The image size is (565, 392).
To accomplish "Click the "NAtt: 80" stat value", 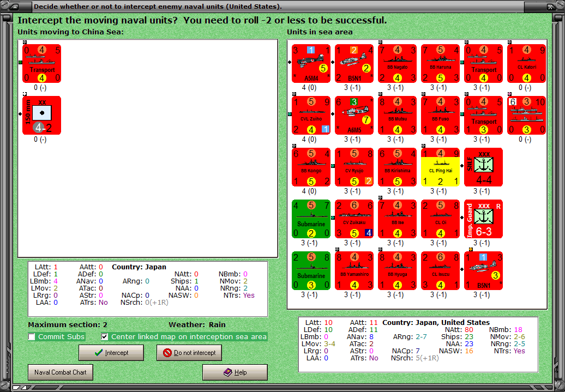I will 459,330.
